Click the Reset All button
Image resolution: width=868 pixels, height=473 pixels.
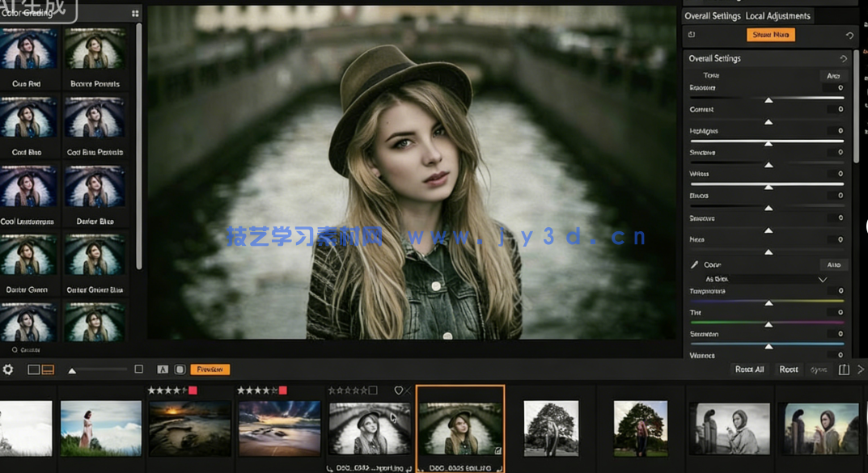(x=749, y=369)
